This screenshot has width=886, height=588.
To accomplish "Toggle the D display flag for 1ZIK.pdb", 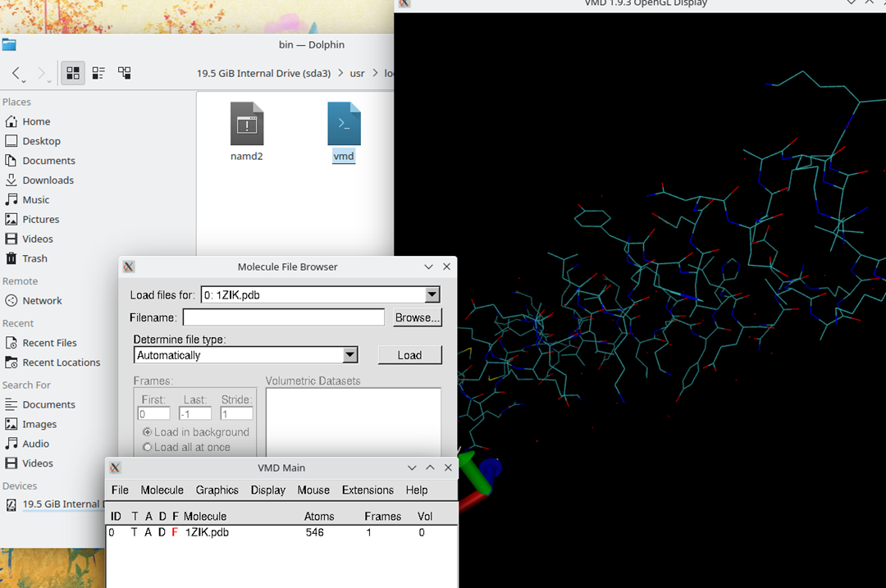I will (161, 532).
